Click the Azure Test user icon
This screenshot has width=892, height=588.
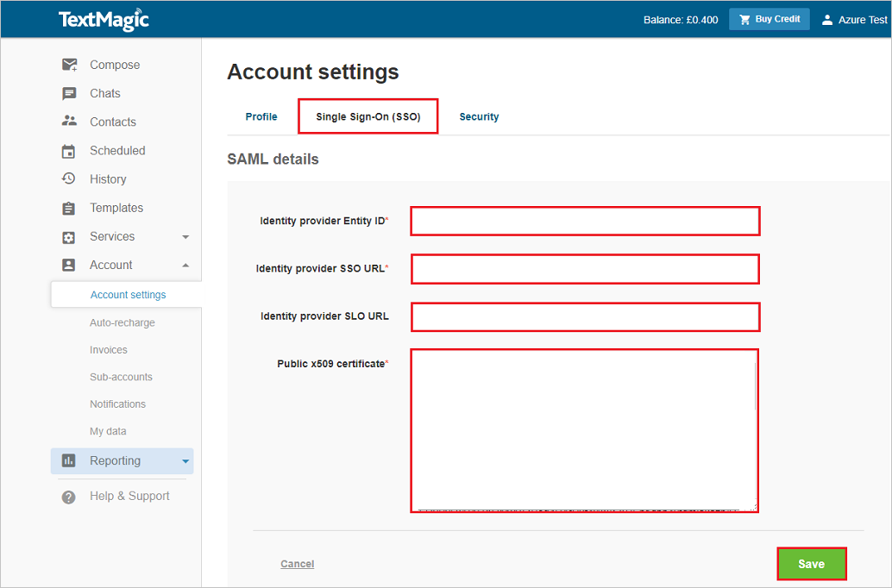click(x=826, y=18)
